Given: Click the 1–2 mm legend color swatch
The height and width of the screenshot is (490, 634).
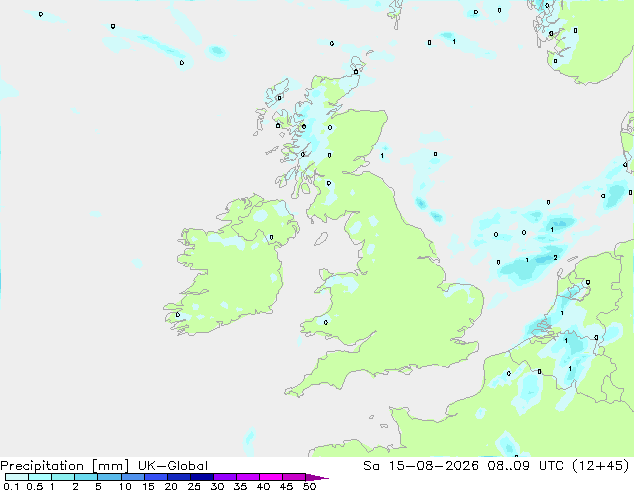Looking at the screenshot, I should click(x=63, y=477).
